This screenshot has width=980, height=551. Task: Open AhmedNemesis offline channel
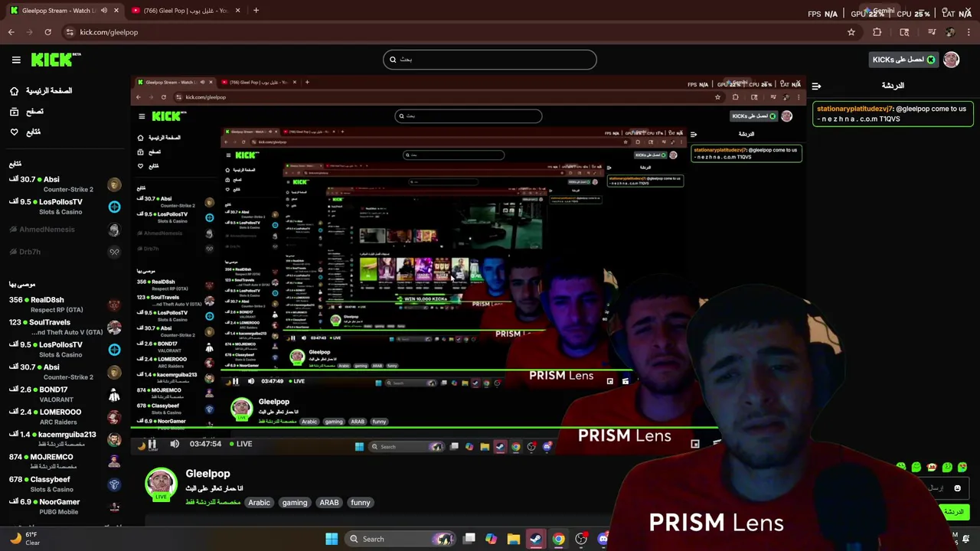(64, 230)
